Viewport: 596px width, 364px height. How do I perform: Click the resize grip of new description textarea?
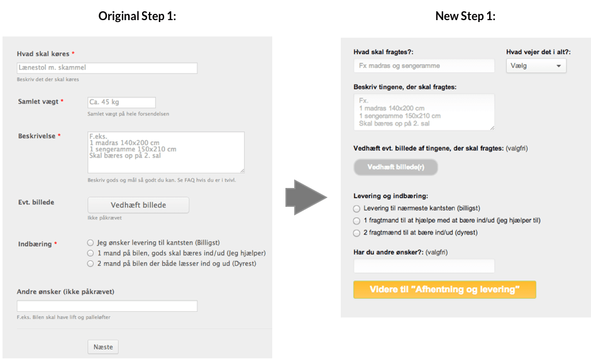[x=492, y=128]
